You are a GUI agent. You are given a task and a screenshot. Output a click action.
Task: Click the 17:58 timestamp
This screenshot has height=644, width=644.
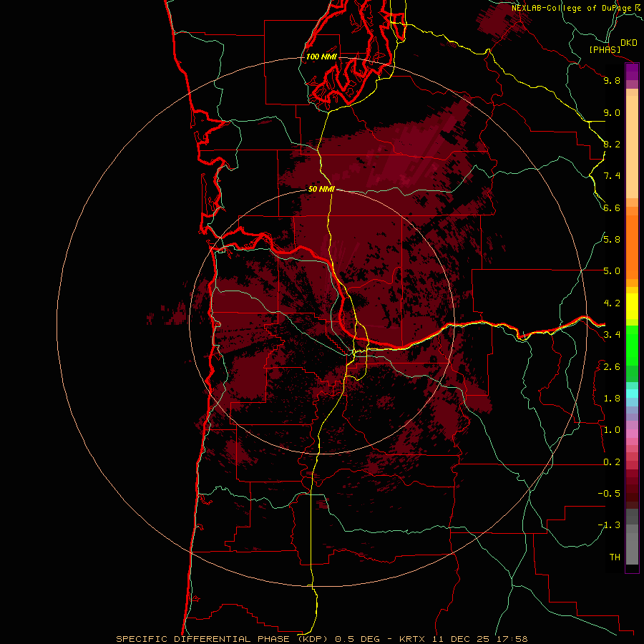[x=512, y=639]
